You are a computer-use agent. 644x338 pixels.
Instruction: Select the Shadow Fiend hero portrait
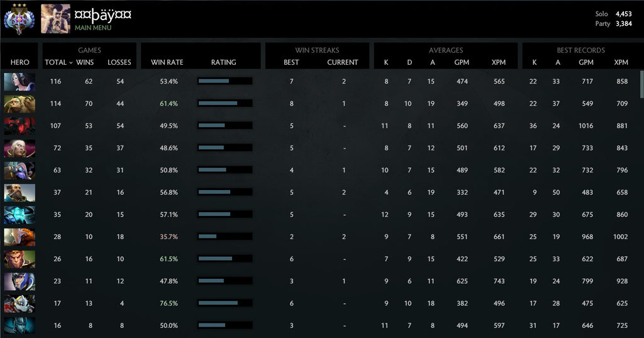point(19,126)
